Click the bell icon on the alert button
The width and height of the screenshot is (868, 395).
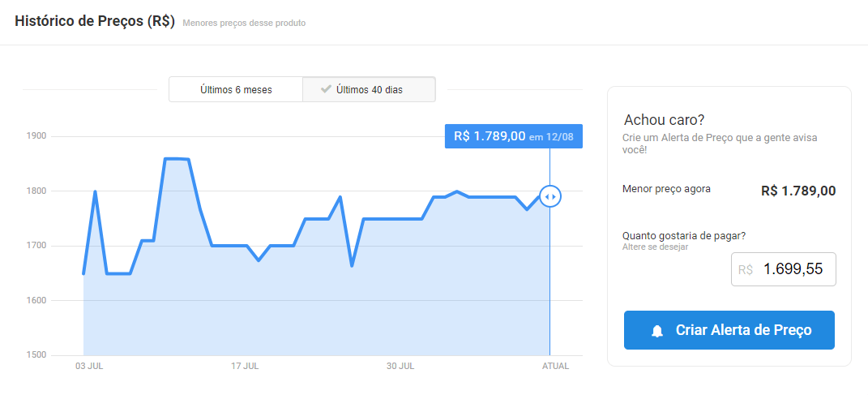[x=657, y=331]
